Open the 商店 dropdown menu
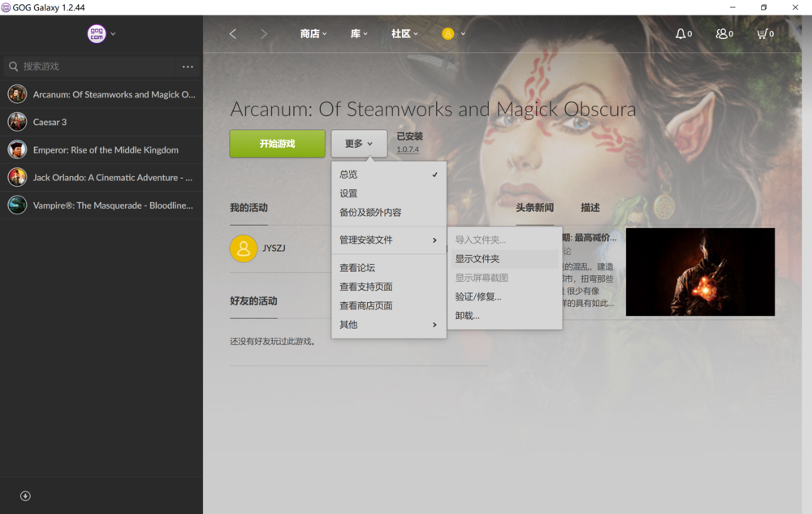Screen dimensions: 812x514 (313, 33)
